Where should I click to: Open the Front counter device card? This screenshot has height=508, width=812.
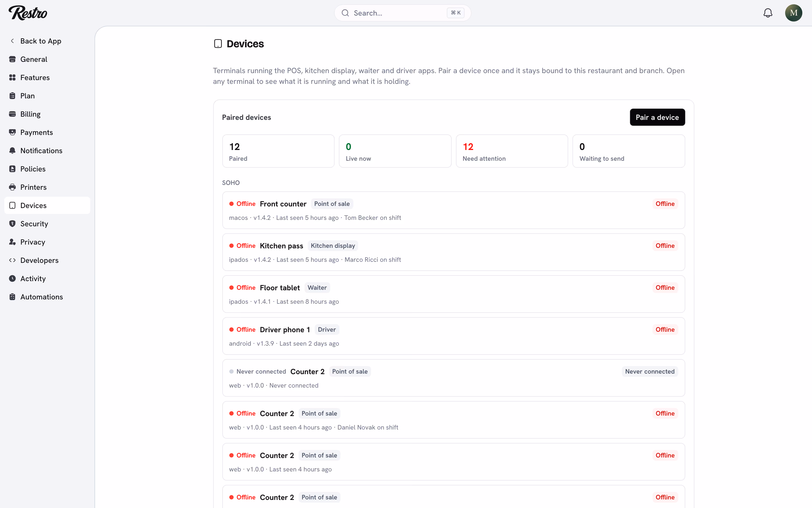pyautogui.click(x=454, y=210)
